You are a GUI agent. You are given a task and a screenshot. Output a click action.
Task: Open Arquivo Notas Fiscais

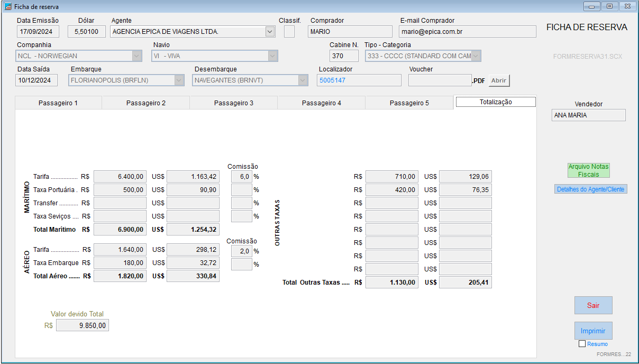(588, 170)
